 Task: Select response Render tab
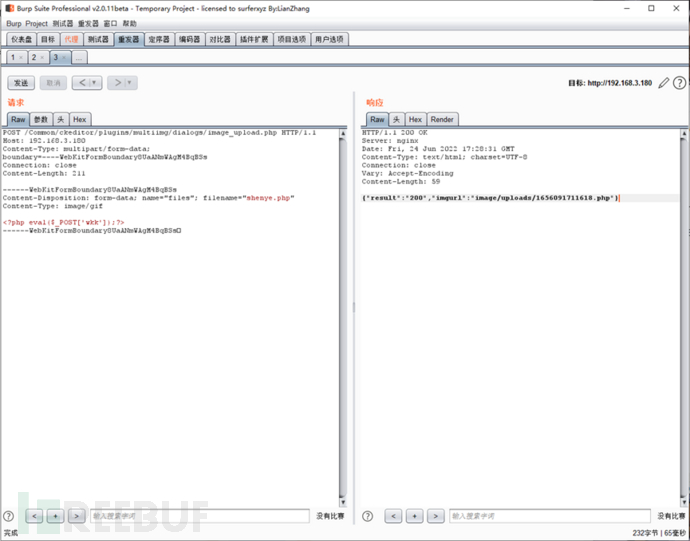tap(442, 119)
